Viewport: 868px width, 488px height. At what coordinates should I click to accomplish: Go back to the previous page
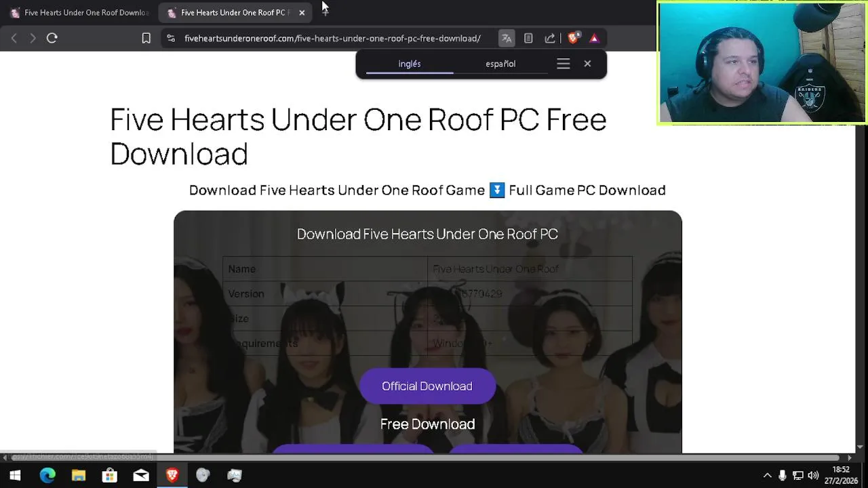pyautogui.click(x=14, y=38)
